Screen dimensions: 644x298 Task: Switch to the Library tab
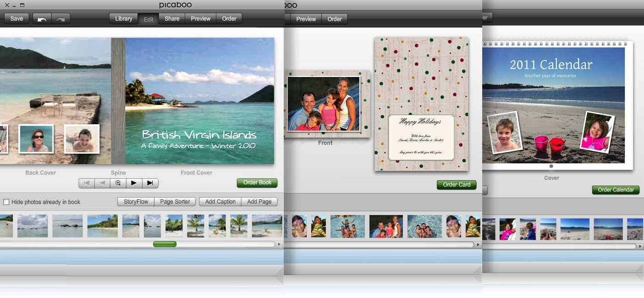(x=124, y=19)
